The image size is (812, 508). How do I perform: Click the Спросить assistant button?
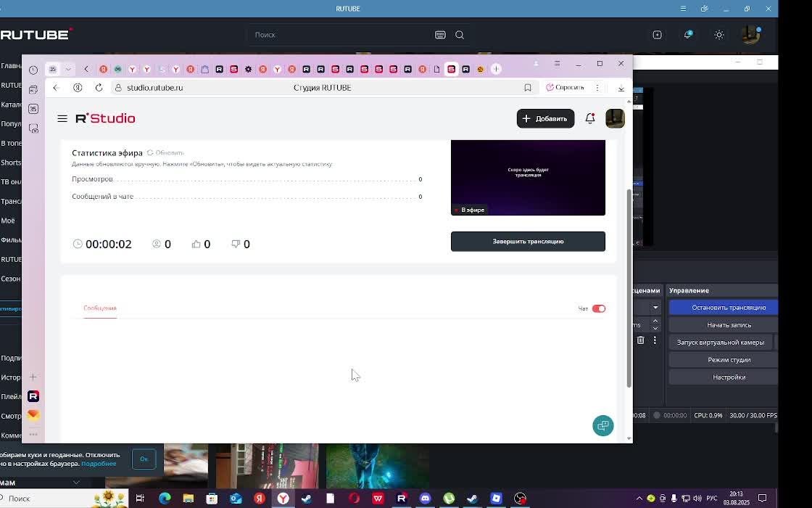coord(565,88)
